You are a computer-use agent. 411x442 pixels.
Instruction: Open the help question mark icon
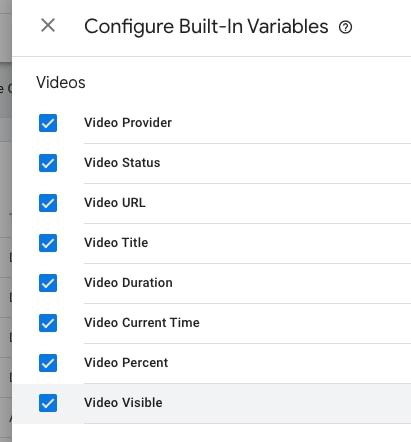tap(345, 27)
